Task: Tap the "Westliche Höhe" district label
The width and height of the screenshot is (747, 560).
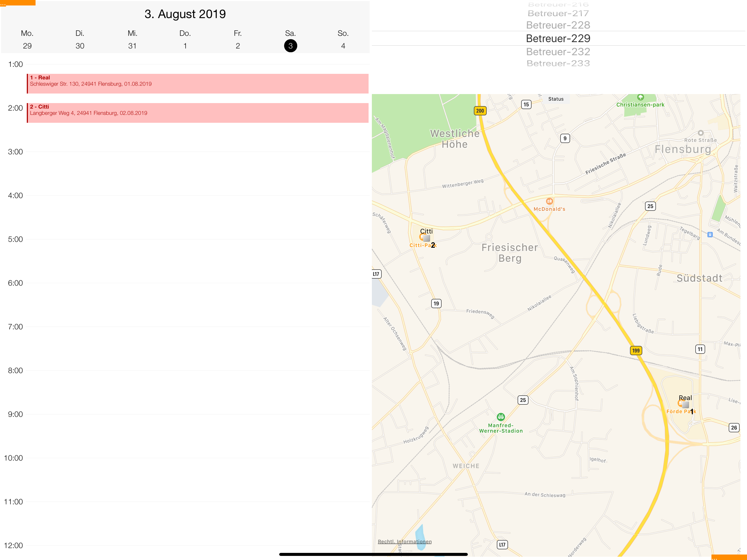Action: pos(455,139)
